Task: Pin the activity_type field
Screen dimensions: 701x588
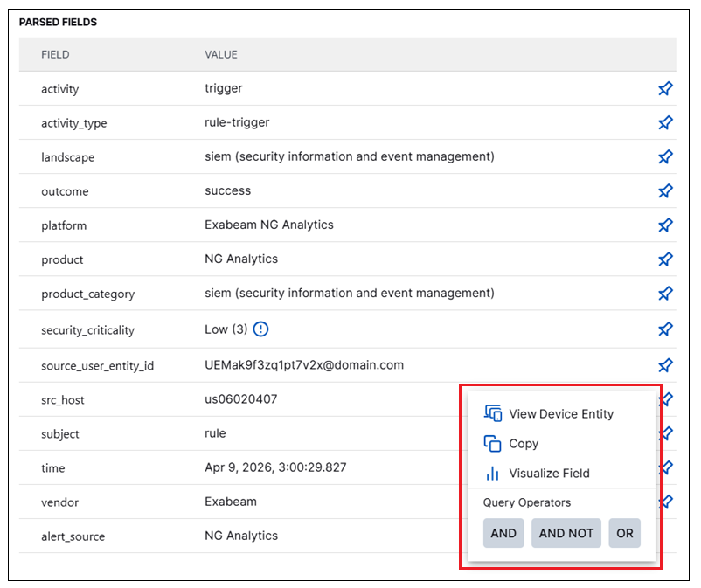Action: (665, 122)
